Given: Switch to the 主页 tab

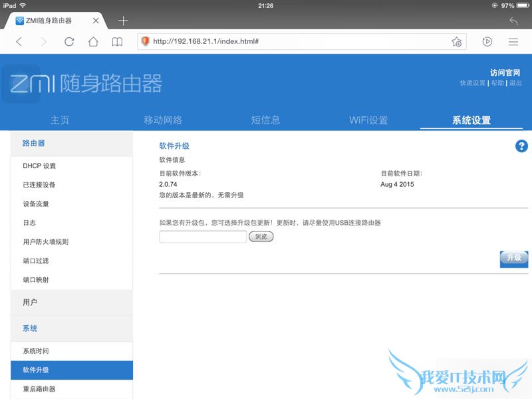Looking at the screenshot, I should [x=60, y=120].
